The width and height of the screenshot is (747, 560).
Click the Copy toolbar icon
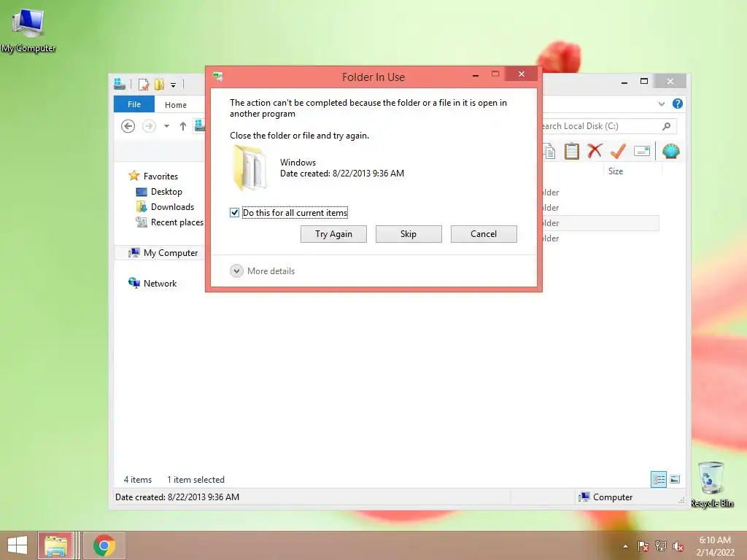coord(549,152)
